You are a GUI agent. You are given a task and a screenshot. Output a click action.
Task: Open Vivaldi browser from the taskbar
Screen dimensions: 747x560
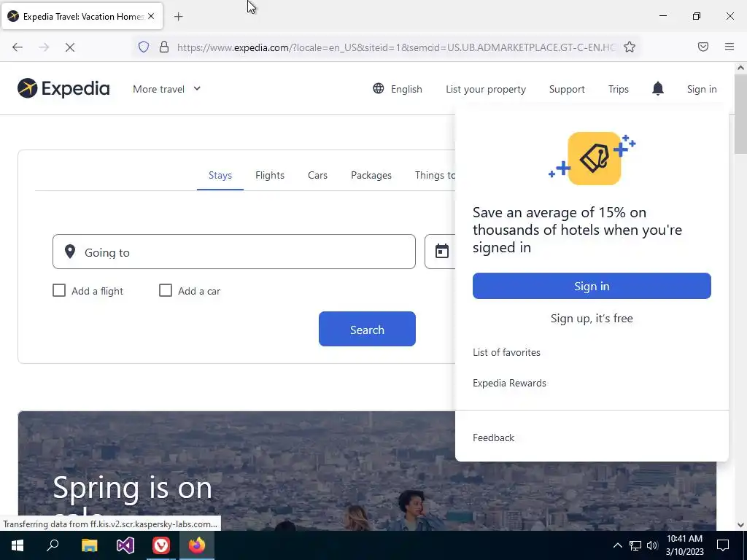(x=161, y=545)
